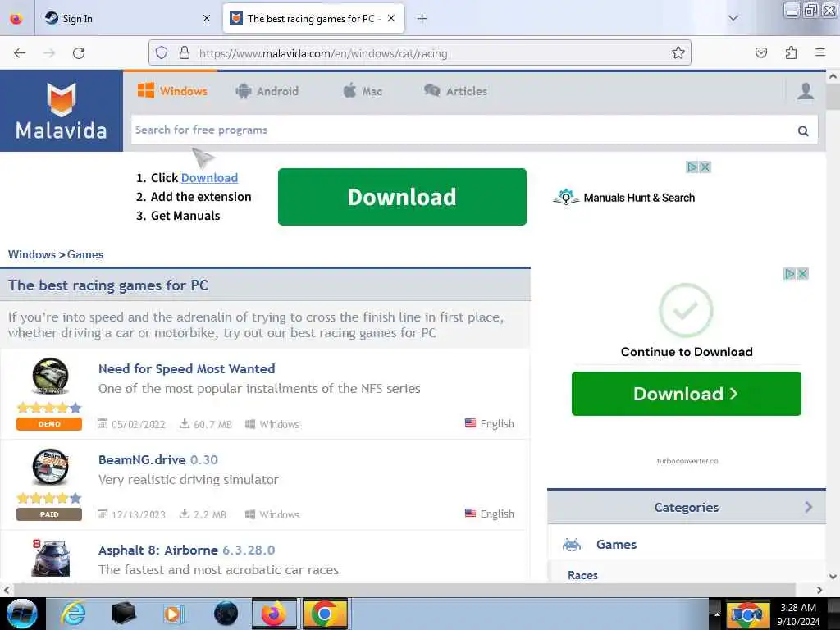
Task: Click the search magnifier icon
Action: pyautogui.click(x=802, y=130)
